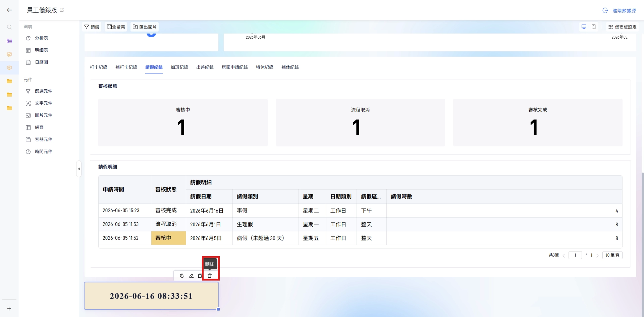
Task: Click the 請假類別 column header
Action: click(266, 196)
